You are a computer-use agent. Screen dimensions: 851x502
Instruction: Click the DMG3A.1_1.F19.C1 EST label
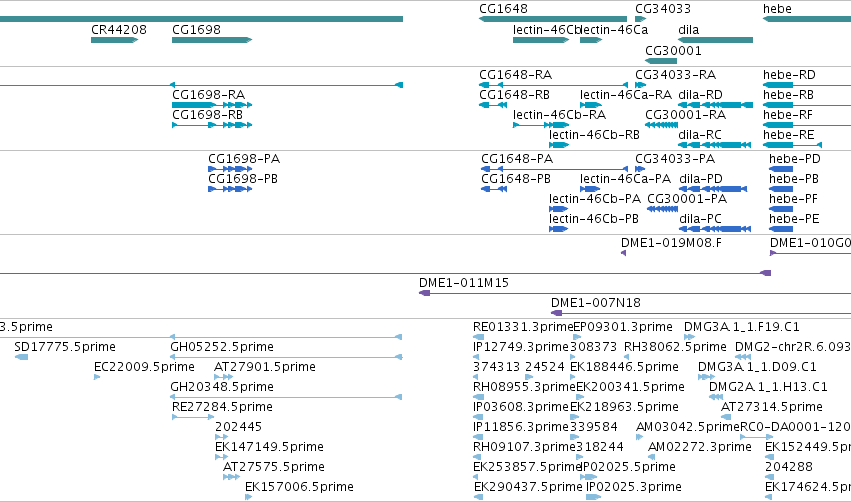pos(742,327)
